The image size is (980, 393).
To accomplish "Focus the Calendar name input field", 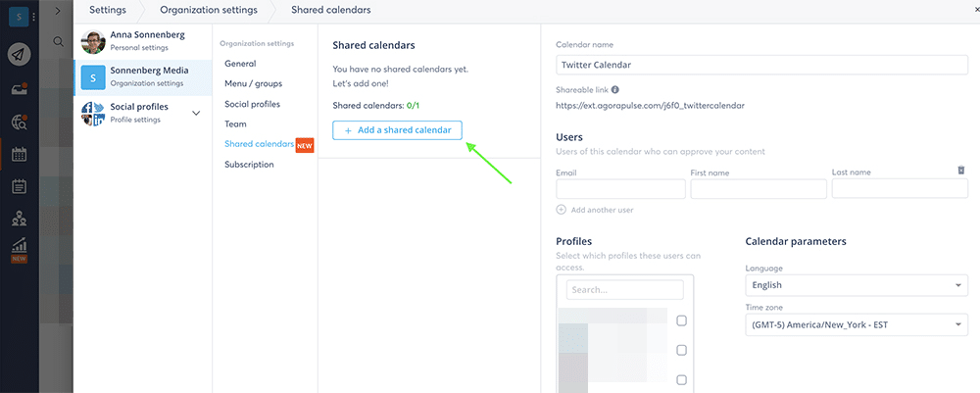I will [761, 65].
